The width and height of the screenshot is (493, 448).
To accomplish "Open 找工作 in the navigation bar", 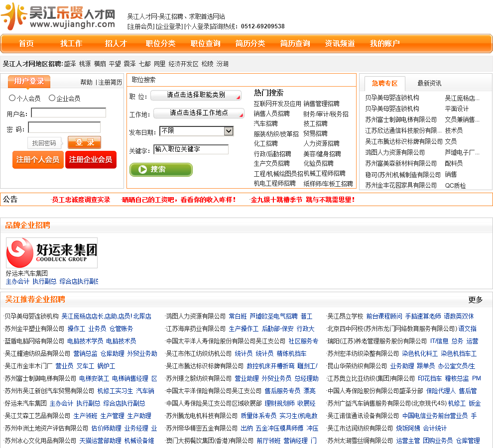I will coord(71,43).
